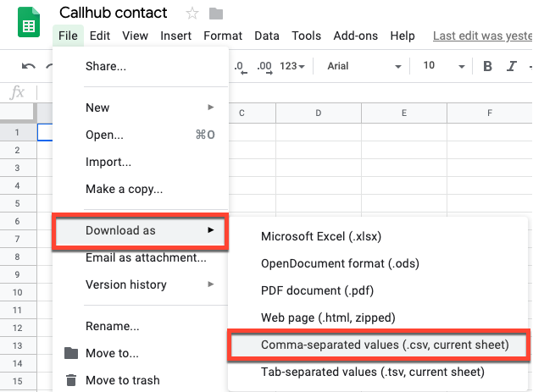533x392 pixels.
Task: Click the move-to-folder icon beside title
Action: 216,14
